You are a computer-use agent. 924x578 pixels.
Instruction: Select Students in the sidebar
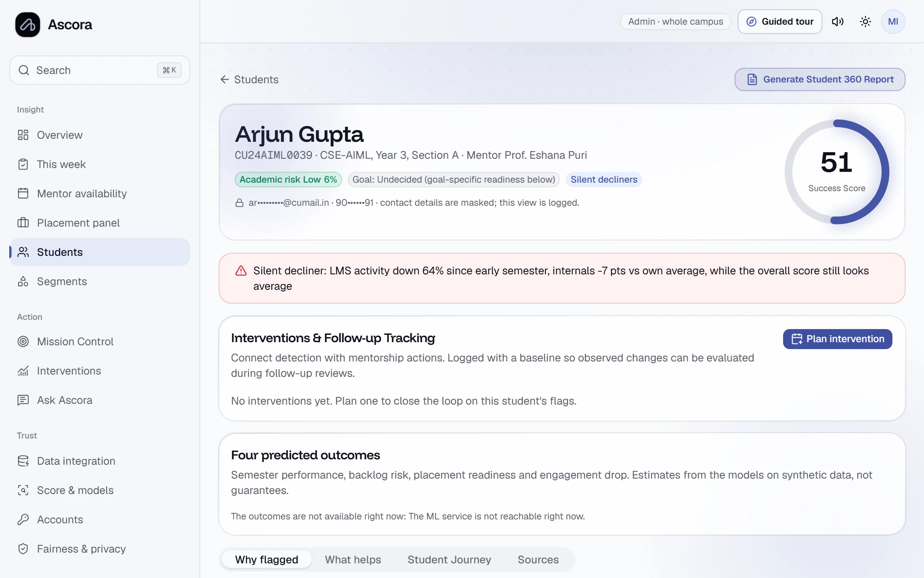point(100,252)
